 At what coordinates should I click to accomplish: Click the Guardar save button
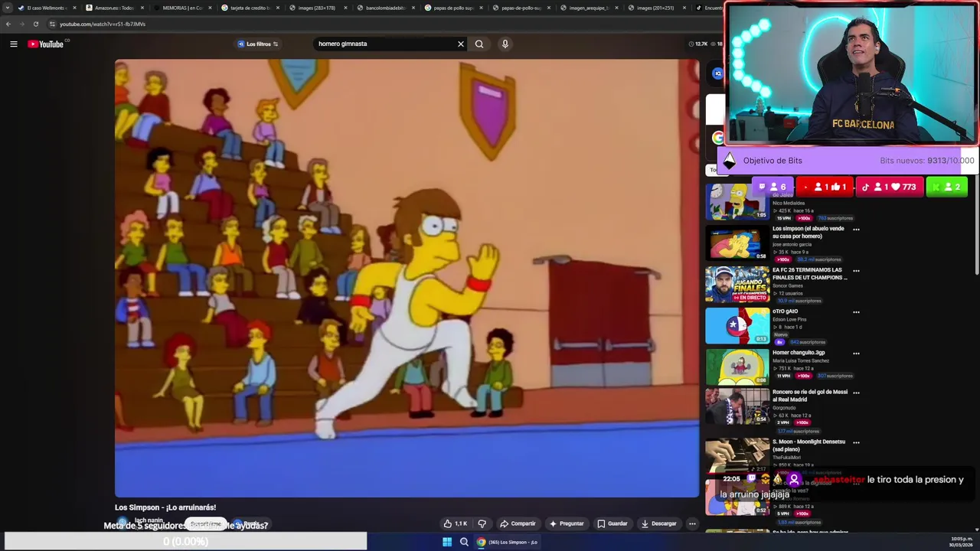click(x=612, y=523)
